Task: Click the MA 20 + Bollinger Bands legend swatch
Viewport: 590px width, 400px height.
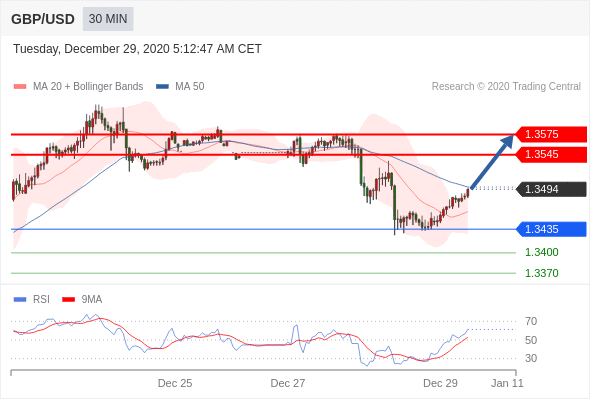Action: [20, 87]
